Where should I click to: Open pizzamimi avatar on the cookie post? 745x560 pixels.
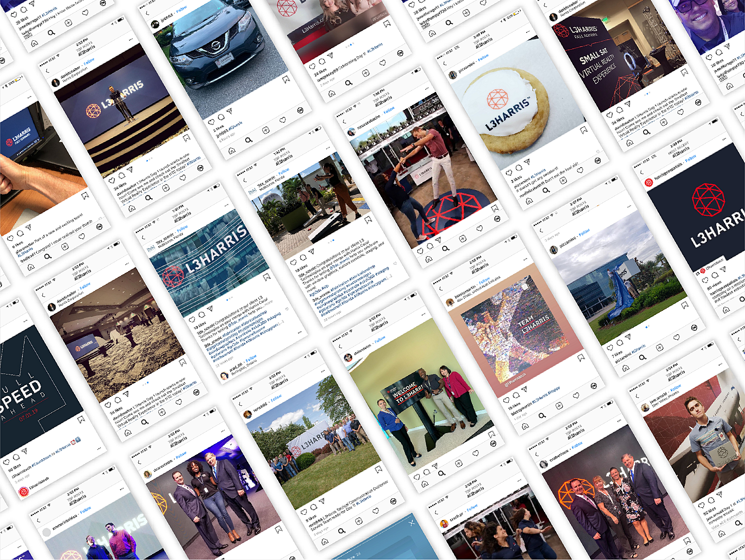point(453,75)
